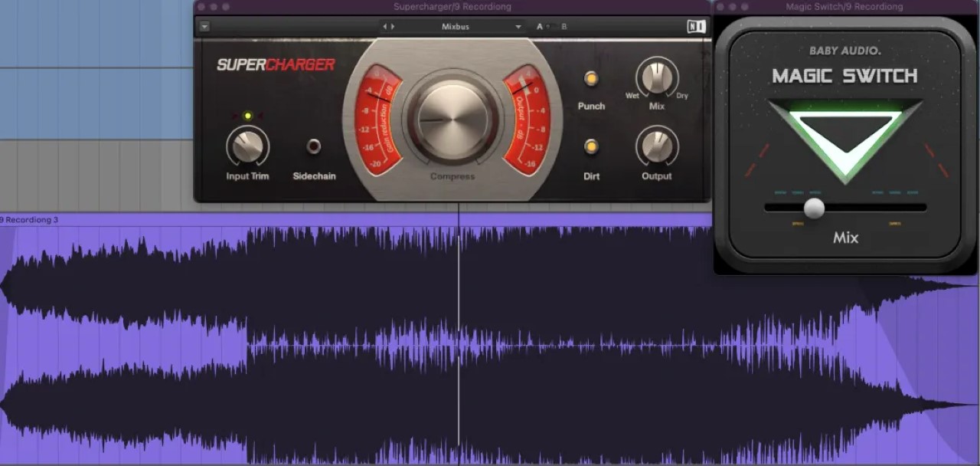Click the Gain reduction meter
The height and width of the screenshot is (466, 980).
pyautogui.click(x=377, y=120)
